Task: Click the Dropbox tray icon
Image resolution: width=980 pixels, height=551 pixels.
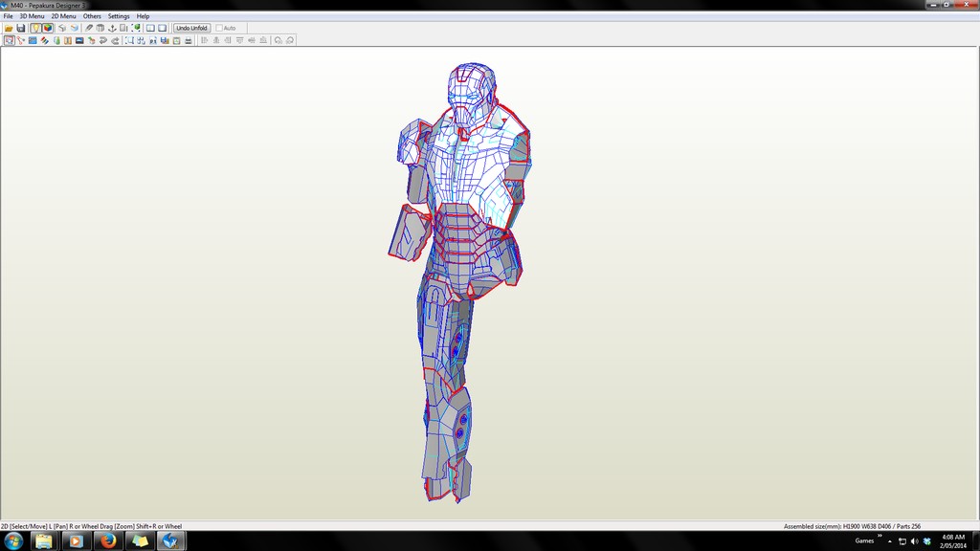Action: (926, 541)
